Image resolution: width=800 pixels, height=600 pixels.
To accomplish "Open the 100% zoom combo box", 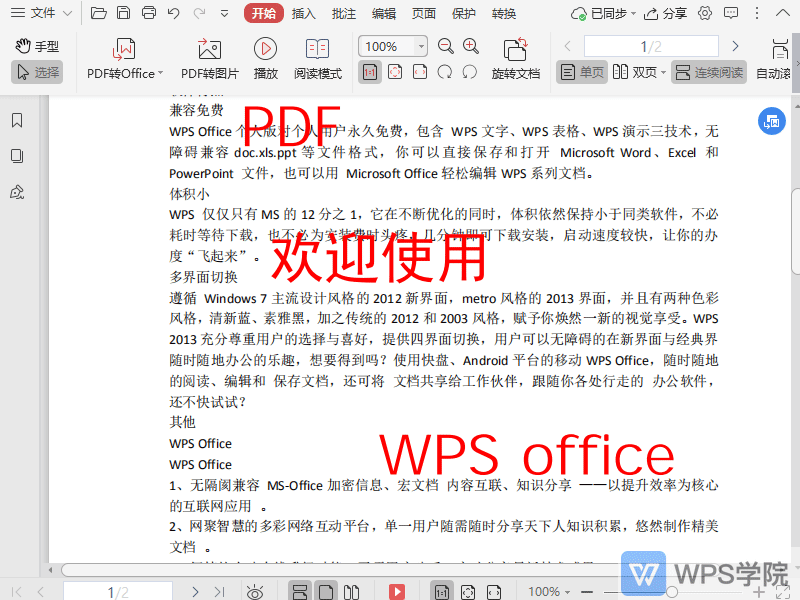I will pos(392,46).
